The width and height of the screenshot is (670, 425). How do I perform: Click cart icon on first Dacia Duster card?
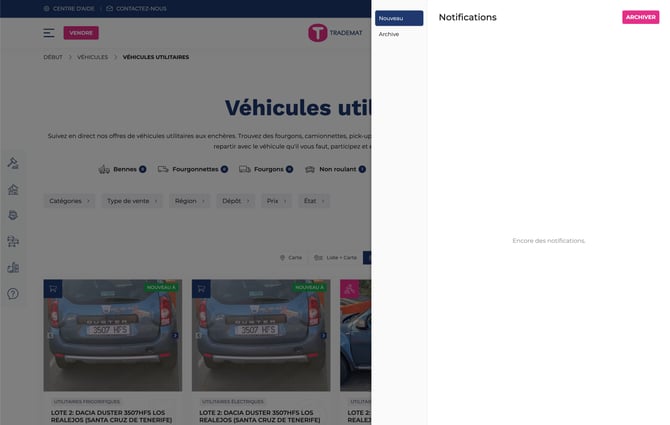point(53,289)
